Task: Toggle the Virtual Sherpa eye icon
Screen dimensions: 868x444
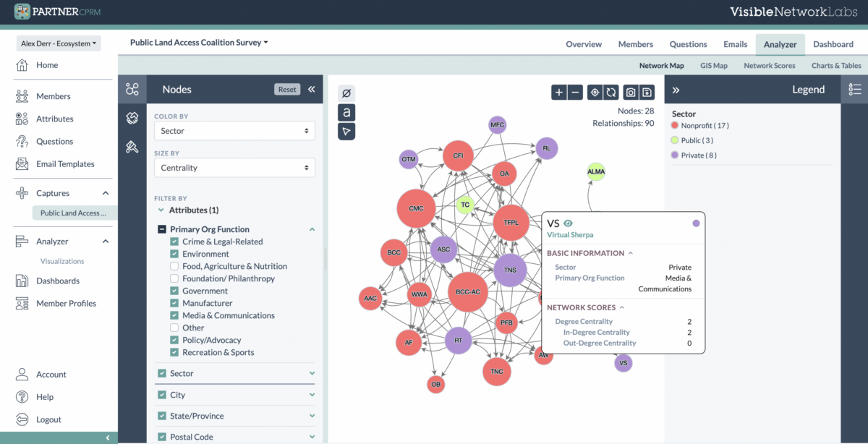Action: (569, 223)
